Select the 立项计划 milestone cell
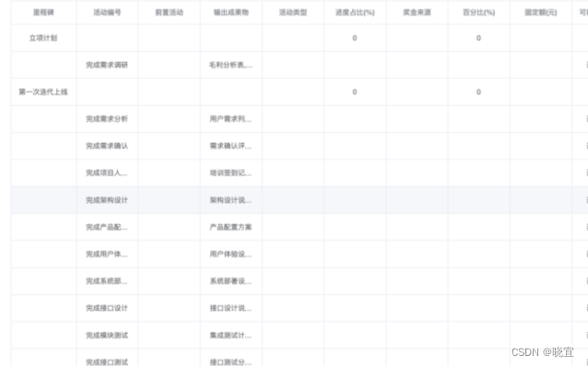The width and height of the screenshot is (588, 366). pos(43,38)
